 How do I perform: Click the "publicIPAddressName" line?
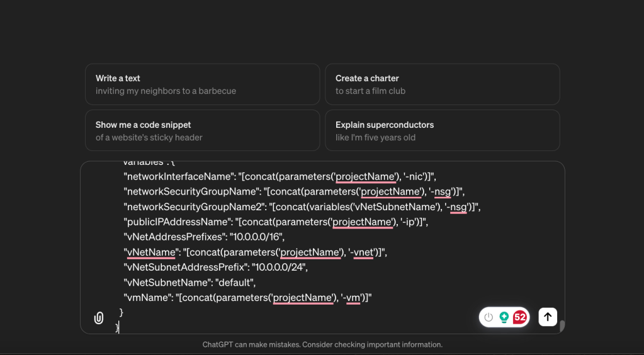click(276, 222)
